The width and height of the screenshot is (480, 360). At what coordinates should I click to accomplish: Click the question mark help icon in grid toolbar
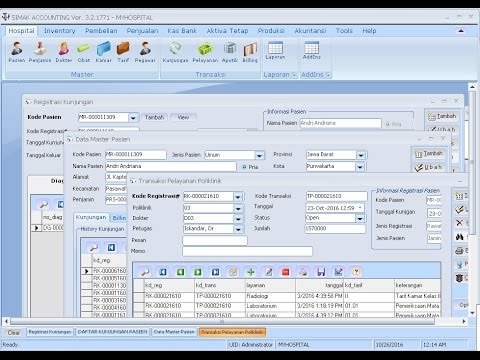click(x=356, y=272)
